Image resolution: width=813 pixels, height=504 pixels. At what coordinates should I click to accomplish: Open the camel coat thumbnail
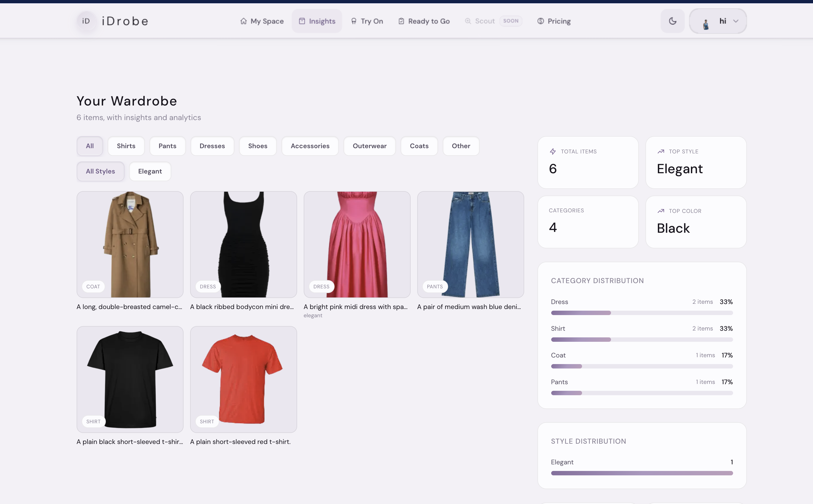click(x=130, y=244)
